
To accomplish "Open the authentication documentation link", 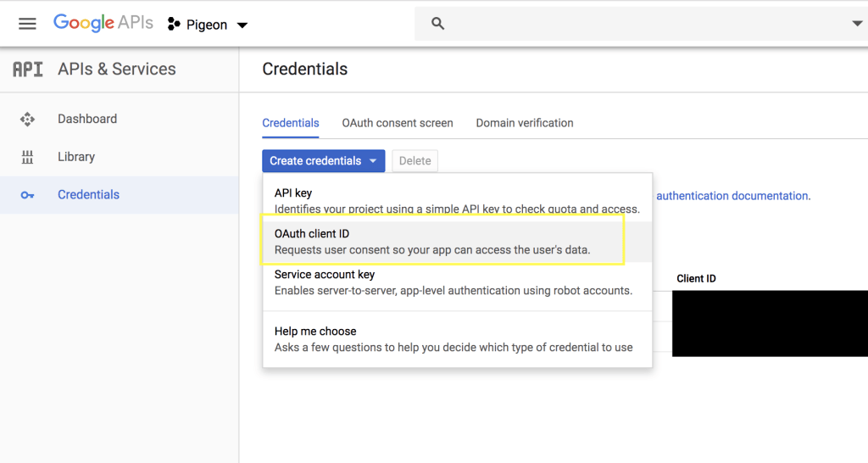I will 732,196.
